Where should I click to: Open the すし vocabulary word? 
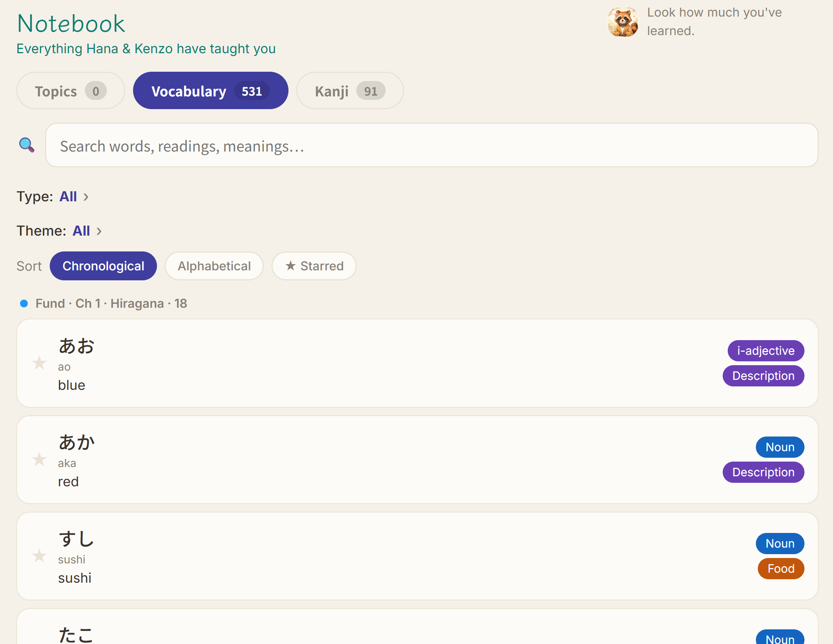click(76, 539)
